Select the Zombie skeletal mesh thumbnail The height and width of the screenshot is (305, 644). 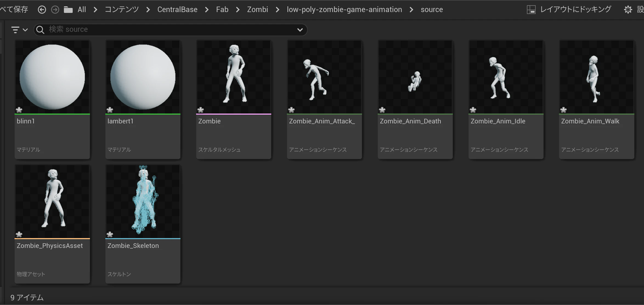pyautogui.click(x=234, y=77)
